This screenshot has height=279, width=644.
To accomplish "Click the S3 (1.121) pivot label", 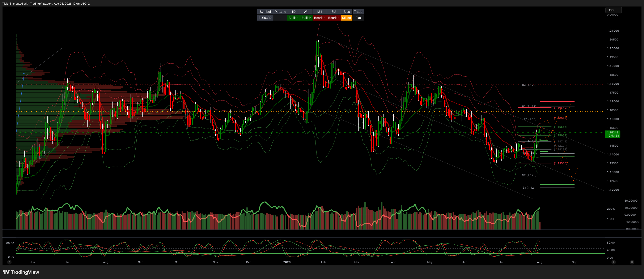I will point(529,188).
